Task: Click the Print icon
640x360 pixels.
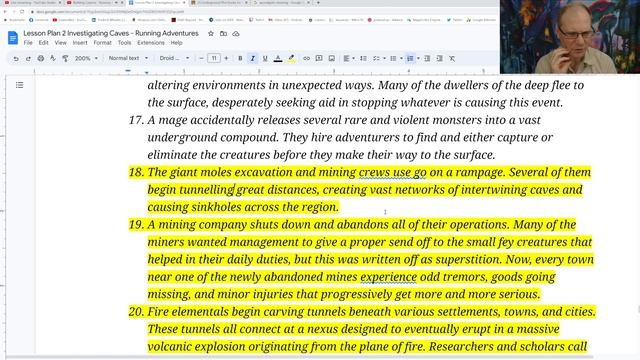Action: tap(41, 59)
